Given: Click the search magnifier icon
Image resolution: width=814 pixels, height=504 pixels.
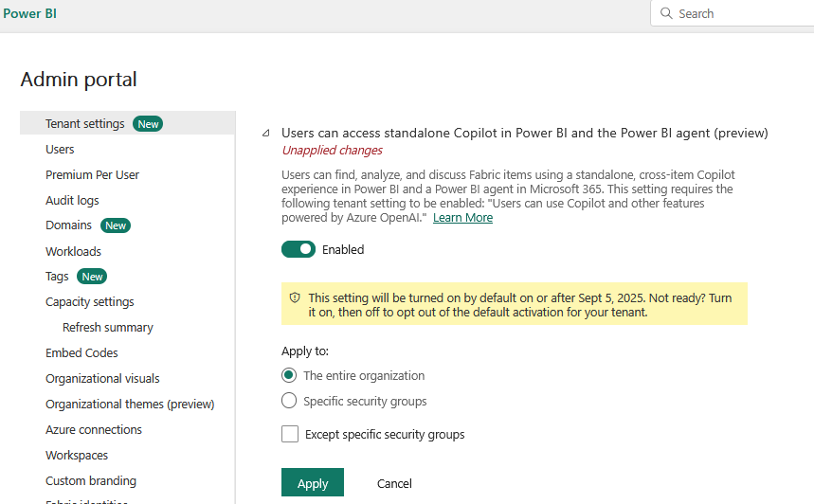Looking at the screenshot, I should (x=666, y=14).
